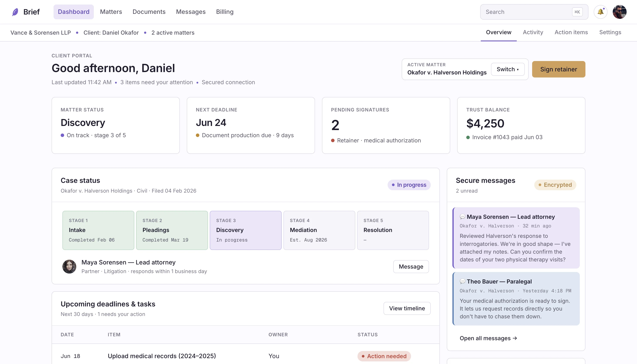Click the Encrypted badge
The height and width of the screenshot is (364, 637).
[x=555, y=185]
